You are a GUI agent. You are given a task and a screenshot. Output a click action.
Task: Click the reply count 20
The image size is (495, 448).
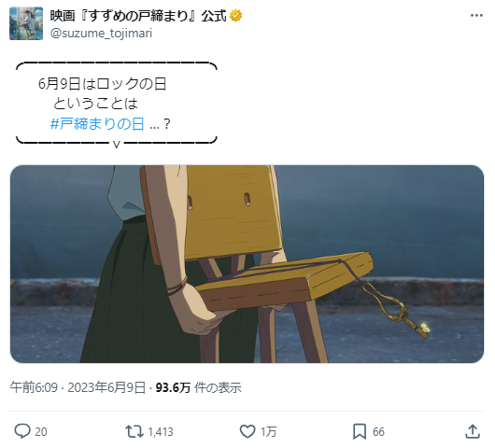41,431
